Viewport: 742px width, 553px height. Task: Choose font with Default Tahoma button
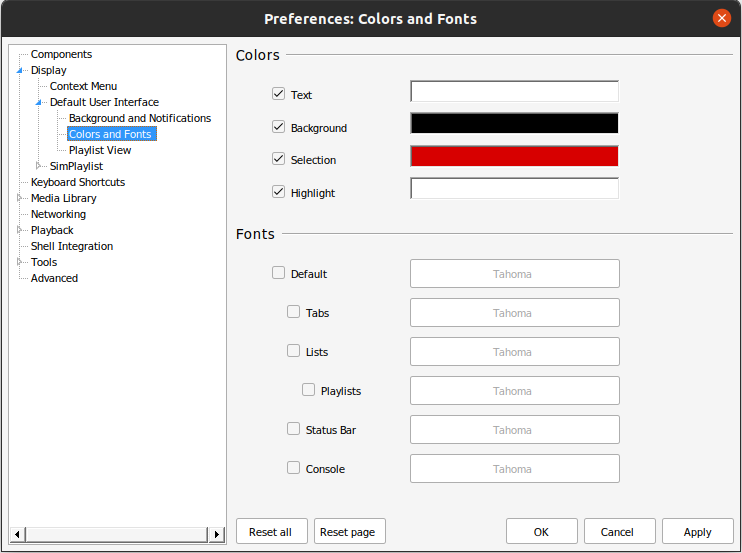[x=514, y=273]
